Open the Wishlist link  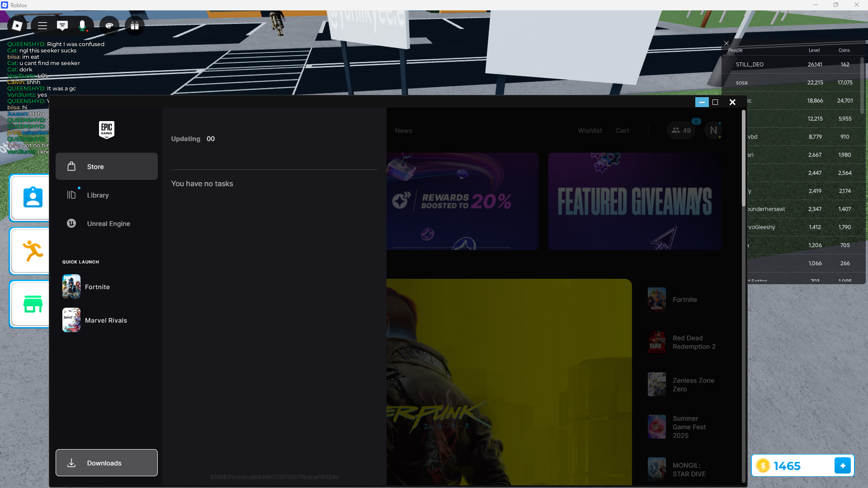click(x=590, y=131)
